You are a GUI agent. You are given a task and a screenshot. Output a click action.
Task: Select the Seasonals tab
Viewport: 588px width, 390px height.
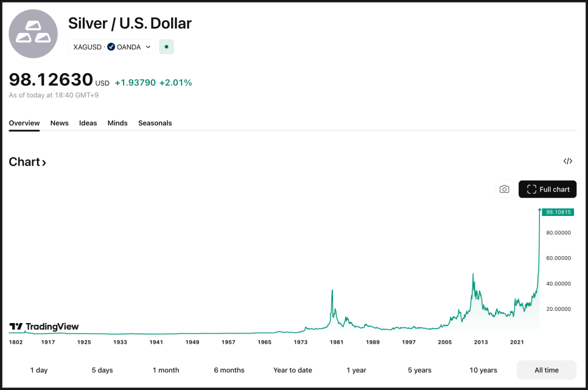point(155,123)
